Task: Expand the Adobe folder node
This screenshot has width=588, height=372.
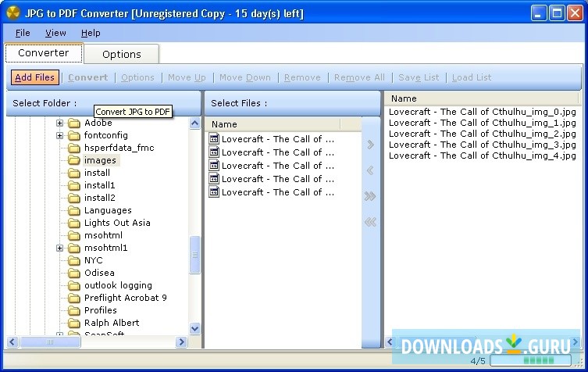Action: 59,123
